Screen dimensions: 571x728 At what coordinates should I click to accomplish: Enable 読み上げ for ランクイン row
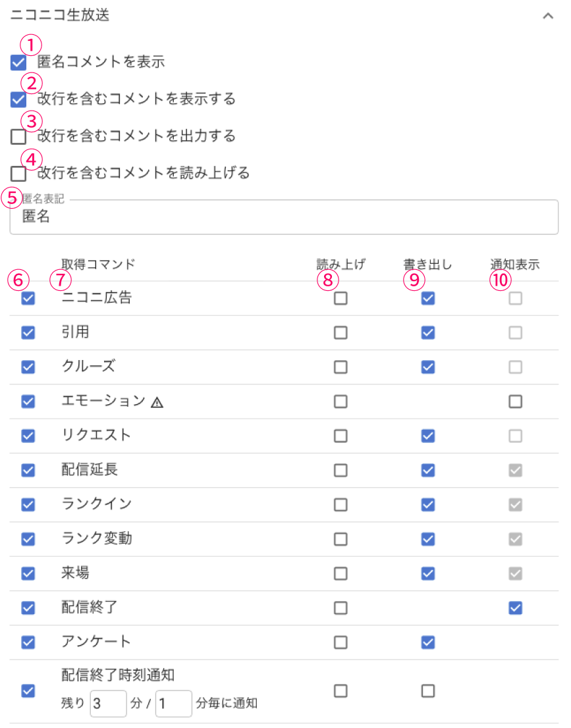340,504
